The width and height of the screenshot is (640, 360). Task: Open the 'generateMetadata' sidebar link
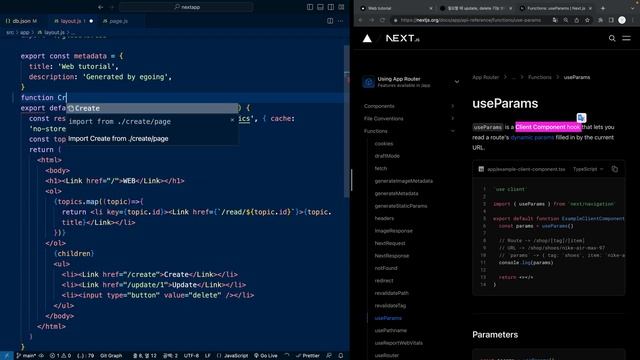coord(396,193)
